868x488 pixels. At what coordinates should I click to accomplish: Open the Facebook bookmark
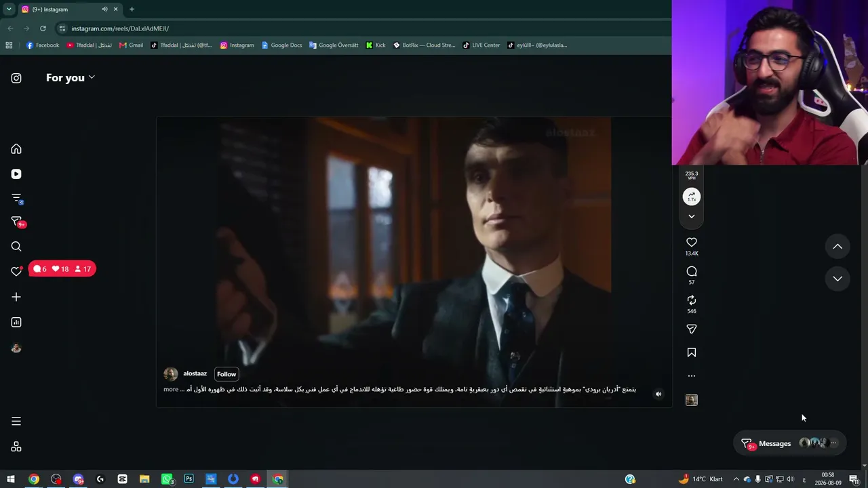pos(42,45)
